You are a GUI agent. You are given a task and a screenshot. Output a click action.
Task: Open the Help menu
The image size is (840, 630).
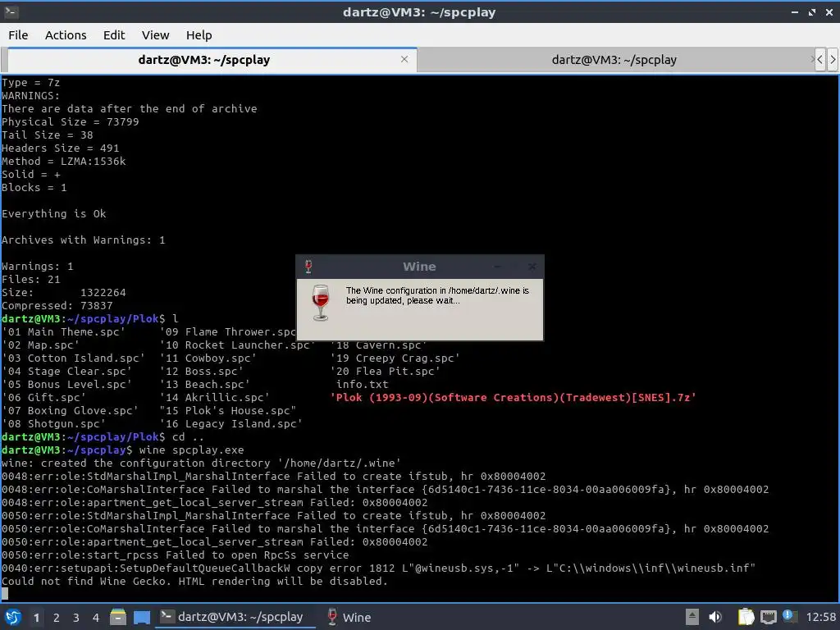[x=199, y=34]
